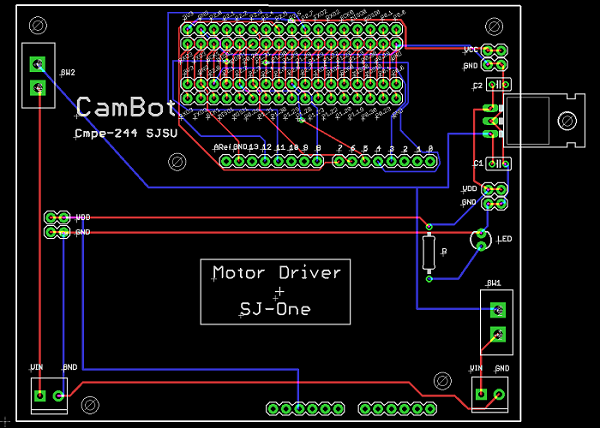Screen dimensions: 600x428
Task: Select the bottom pad of switch SW2
Action: (x=38, y=88)
